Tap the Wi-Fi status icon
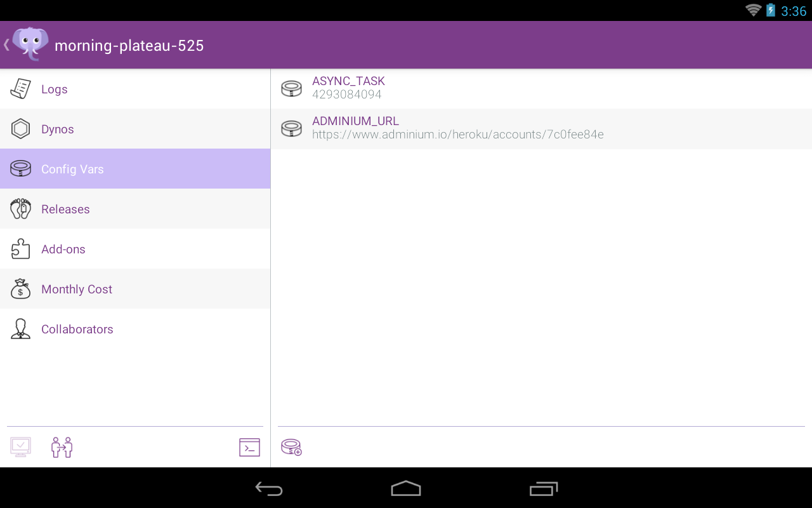 (753, 10)
